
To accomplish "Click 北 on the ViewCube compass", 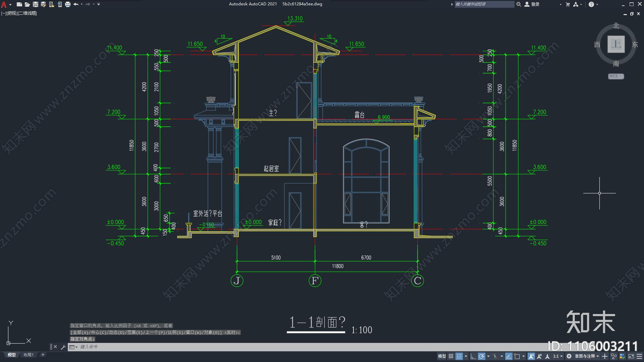I will coord(616,26).
